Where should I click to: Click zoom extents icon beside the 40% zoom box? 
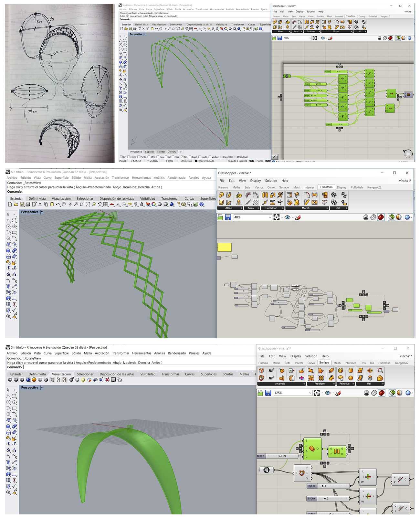(x=277, y=217)
